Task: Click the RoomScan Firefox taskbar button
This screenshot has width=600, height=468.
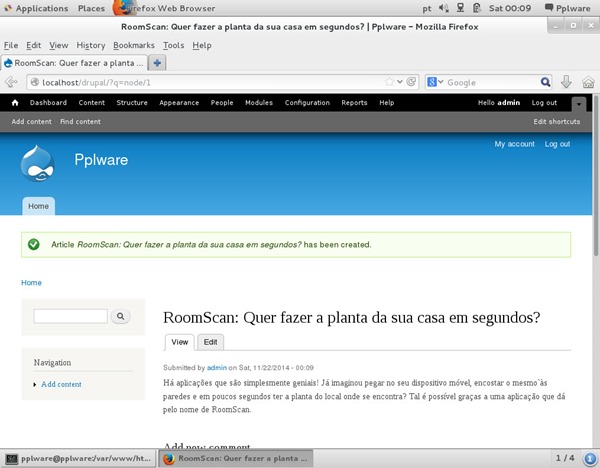Action: tap(235, 458)
